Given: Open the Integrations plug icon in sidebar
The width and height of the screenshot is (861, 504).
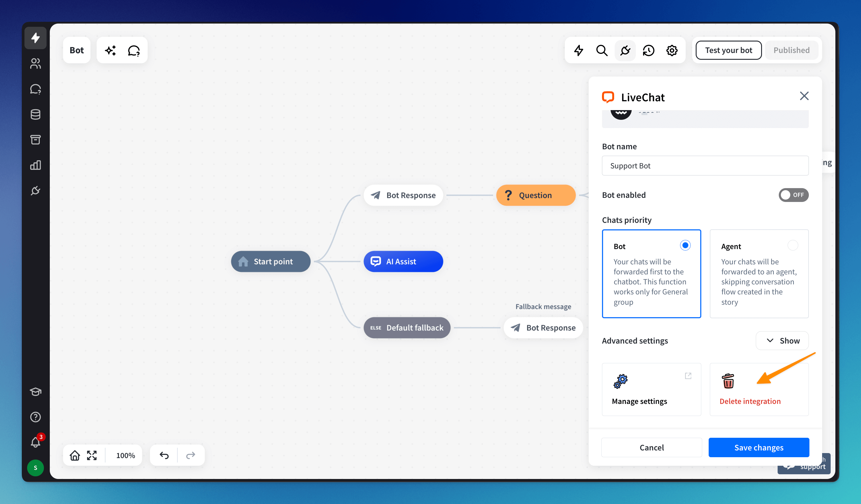Looking at the screenshot, I should coord(36,190).
